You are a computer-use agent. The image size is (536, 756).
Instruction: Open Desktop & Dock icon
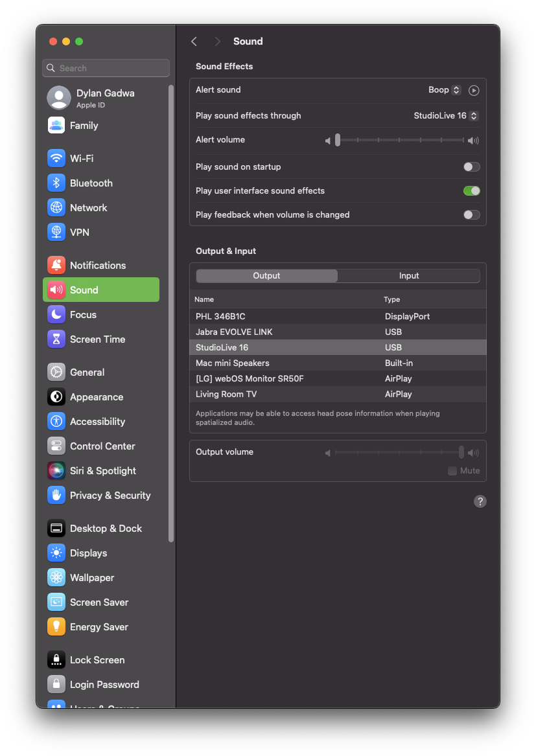tap(56, 528)
